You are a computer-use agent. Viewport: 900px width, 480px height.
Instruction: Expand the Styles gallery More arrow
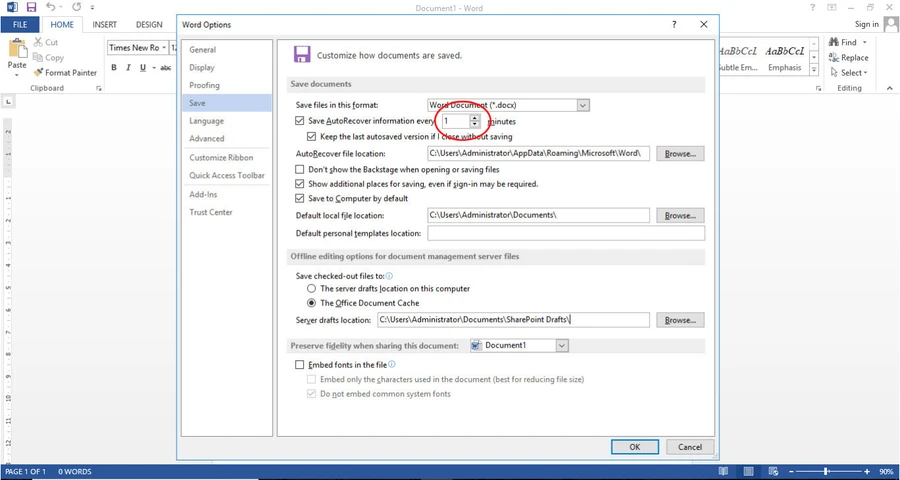(814, 70)
